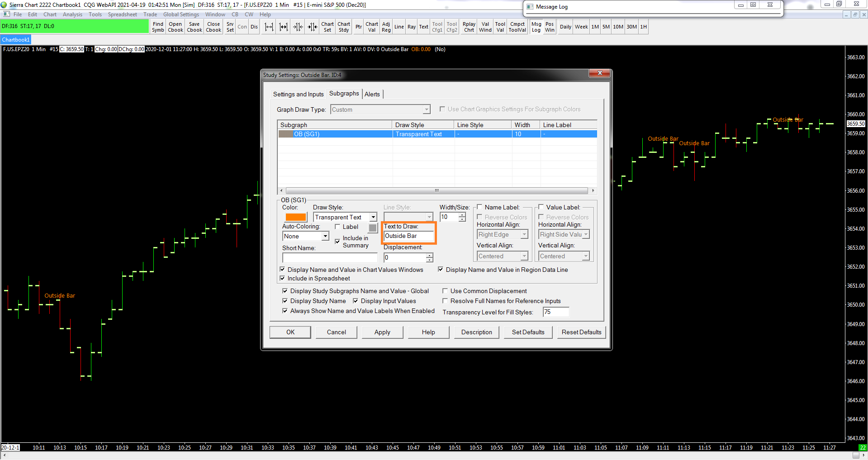Image resolution: width=868 pixels, height=460 pixels.
Task: Open the Tool Values window
Action: point(500,27)
